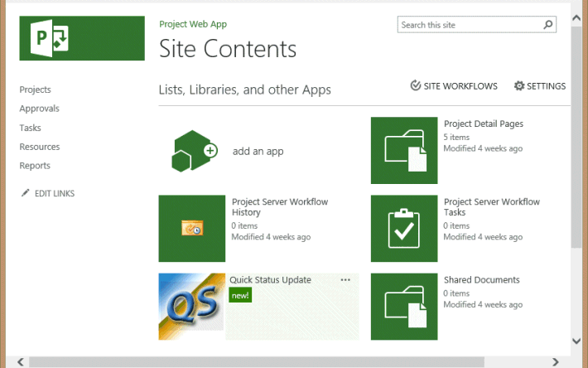The image size is (588, 368).
Task: Click the add an app text link
Action: 258,151
